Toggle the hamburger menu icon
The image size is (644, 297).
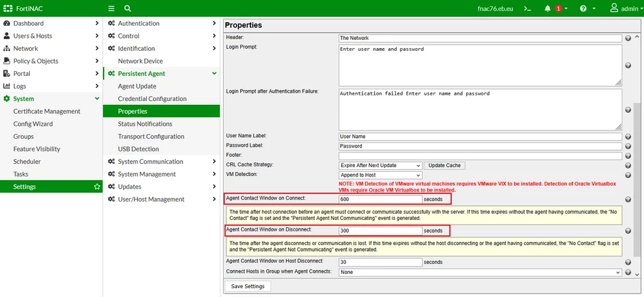click(x=112, y=8)
